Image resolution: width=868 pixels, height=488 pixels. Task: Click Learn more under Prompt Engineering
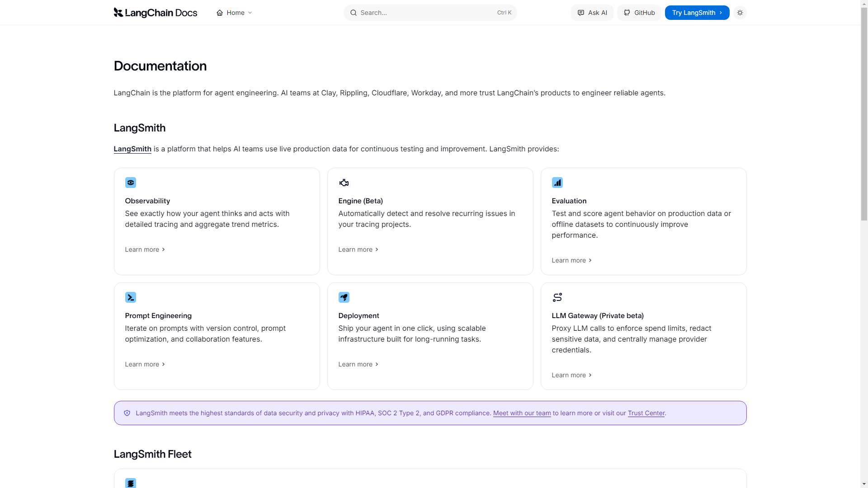145,364
